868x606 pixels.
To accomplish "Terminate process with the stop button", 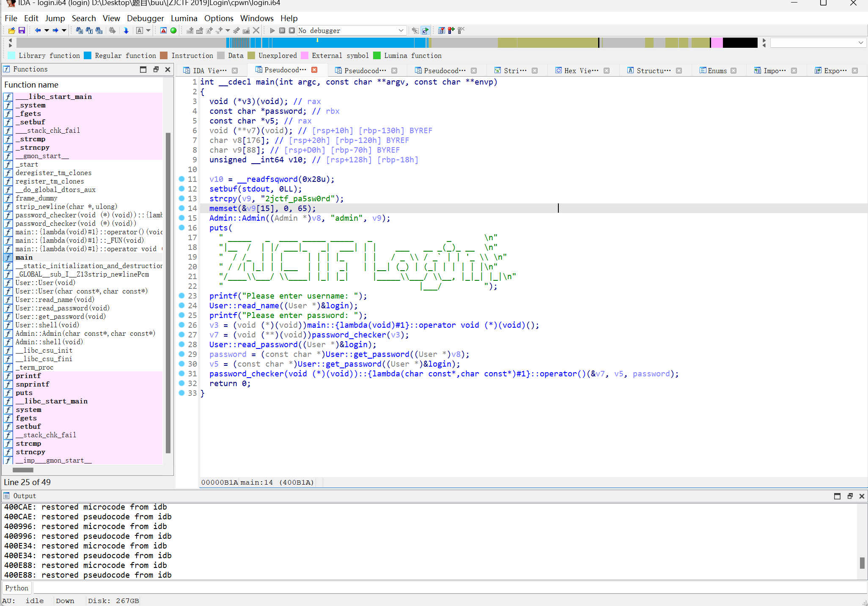I will 292,30.
